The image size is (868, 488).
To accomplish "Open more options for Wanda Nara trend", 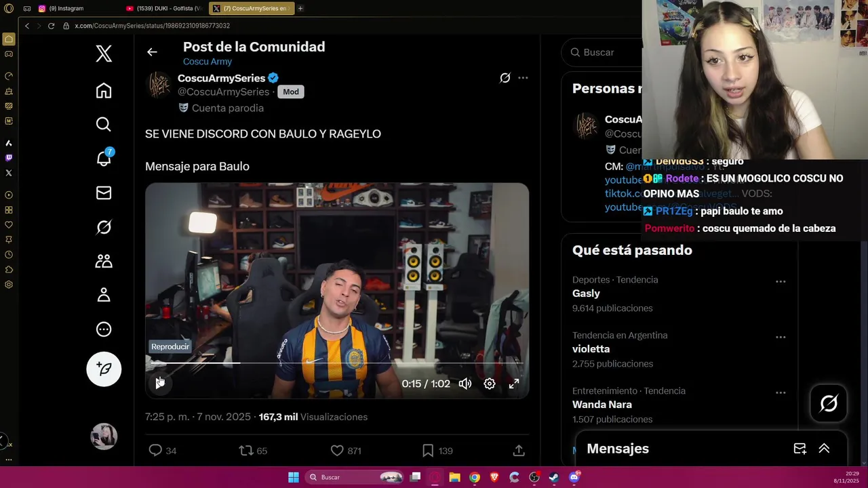I will click(781, 392).
